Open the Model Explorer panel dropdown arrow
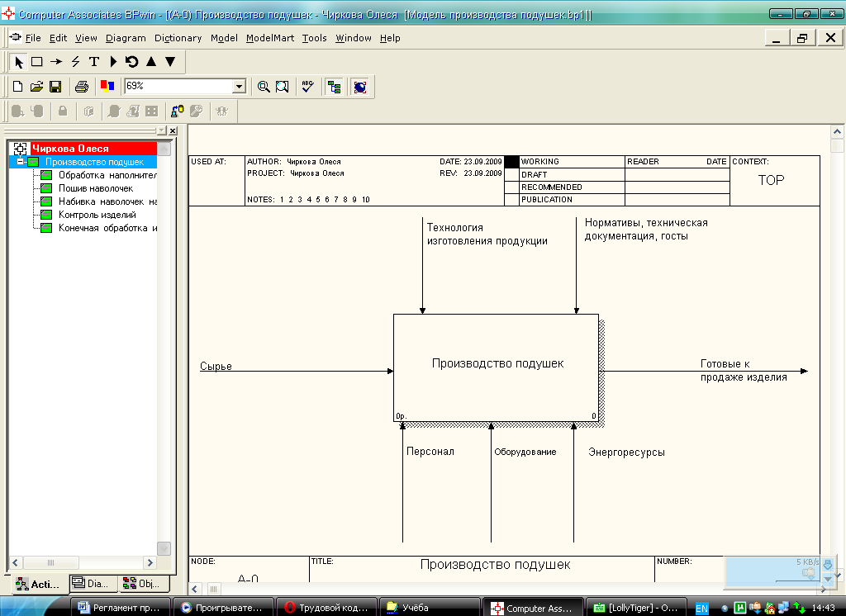846x616 pixels. click(161, 130)
